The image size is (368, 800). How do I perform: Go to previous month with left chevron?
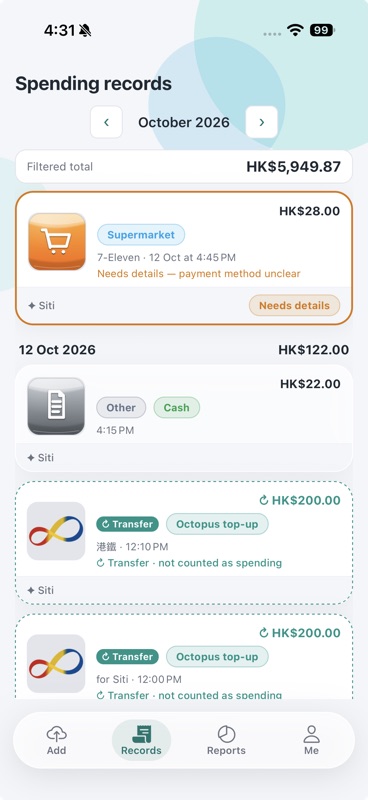click(106, 122)
